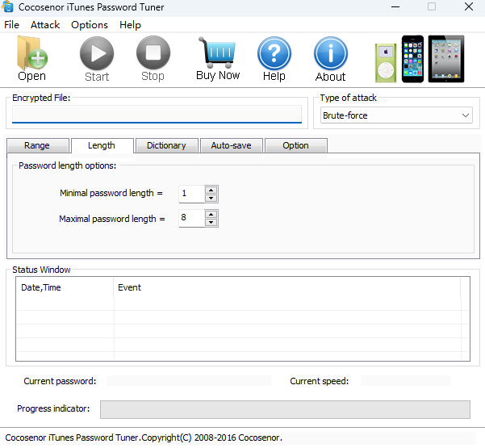Image resolution: width=485 pixels, height=448 pixels.
Task: Open the Attack menu
Action: [x=45, y=25]
